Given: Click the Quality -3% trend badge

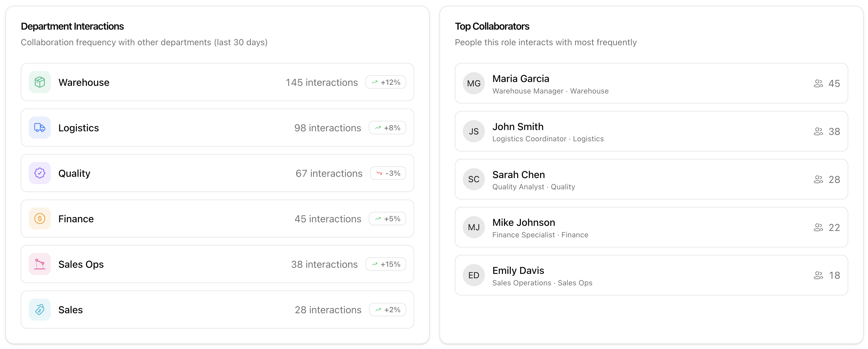Looking at the screenshot, I should click(x=388, y=173).
